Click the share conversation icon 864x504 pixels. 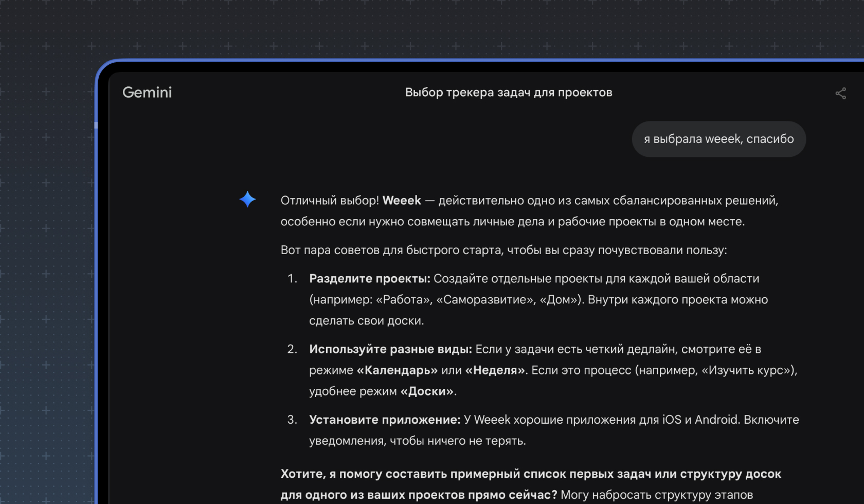click(841, 93)
